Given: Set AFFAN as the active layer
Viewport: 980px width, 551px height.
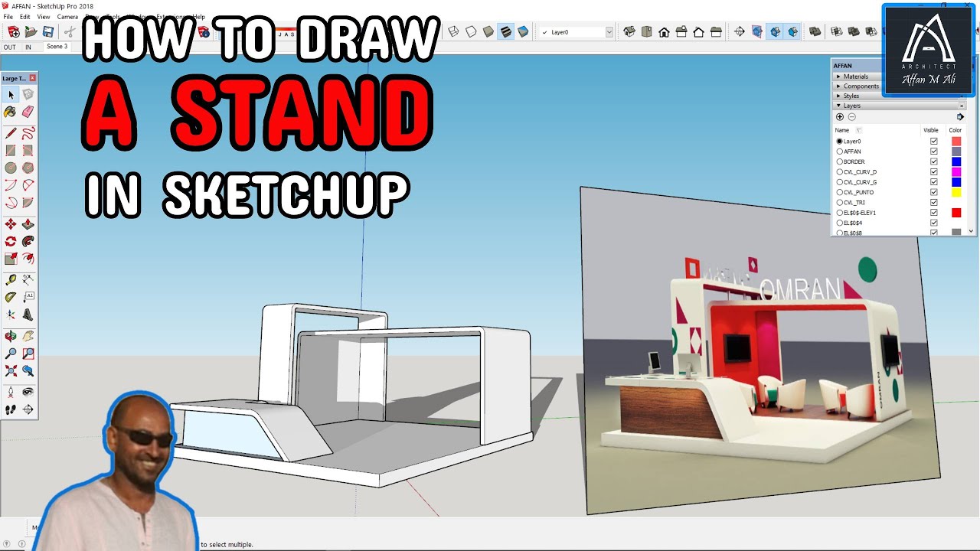Looking at the screenshot, I should (x=839, y=152).
